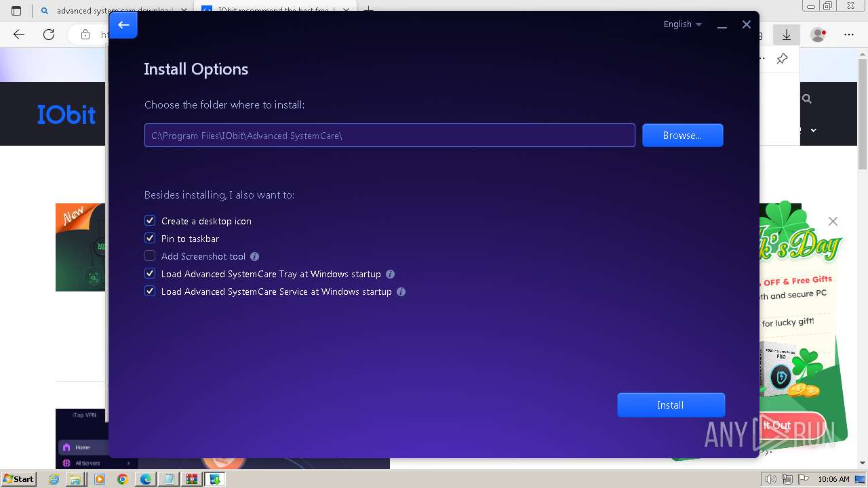The image size is (868, 488).
Task: Open the media player taskbar icon
Action: pyautogui.click(x=100, y=479)
